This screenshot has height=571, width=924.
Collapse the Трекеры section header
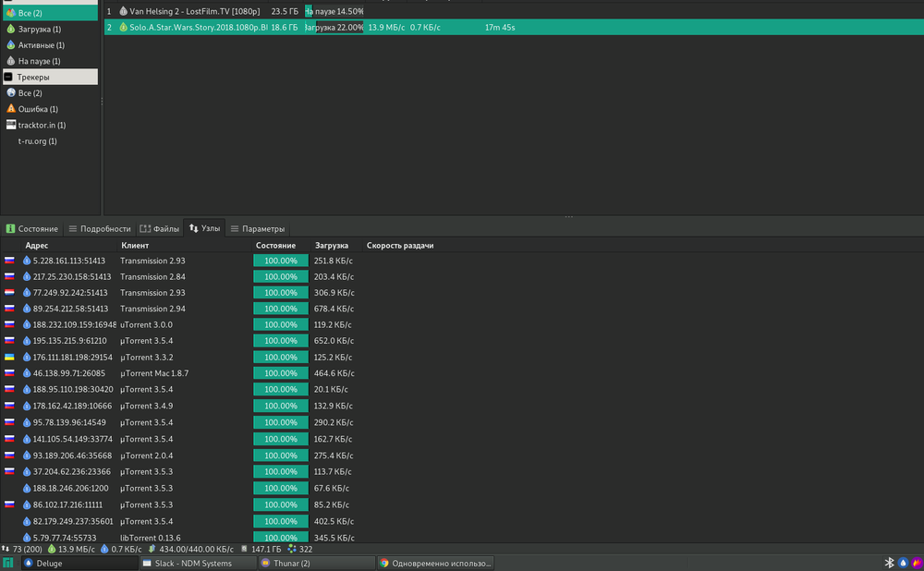pos(50,77)
